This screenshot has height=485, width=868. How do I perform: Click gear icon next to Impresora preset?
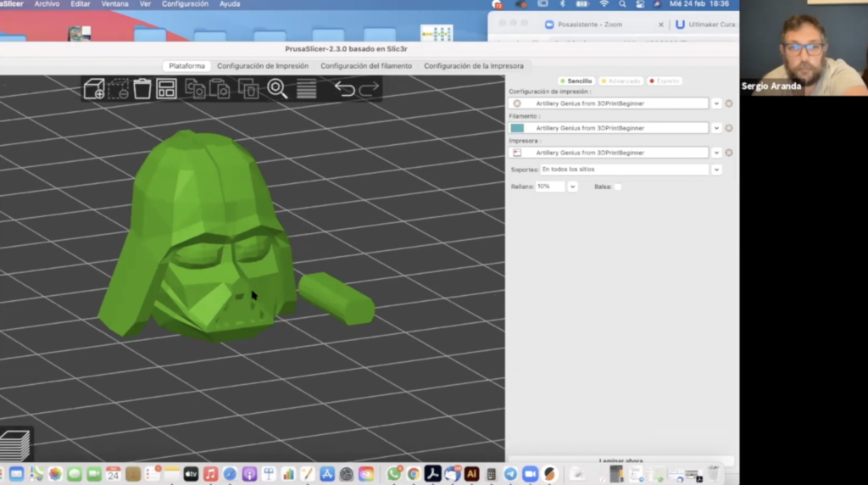[729, 153]
